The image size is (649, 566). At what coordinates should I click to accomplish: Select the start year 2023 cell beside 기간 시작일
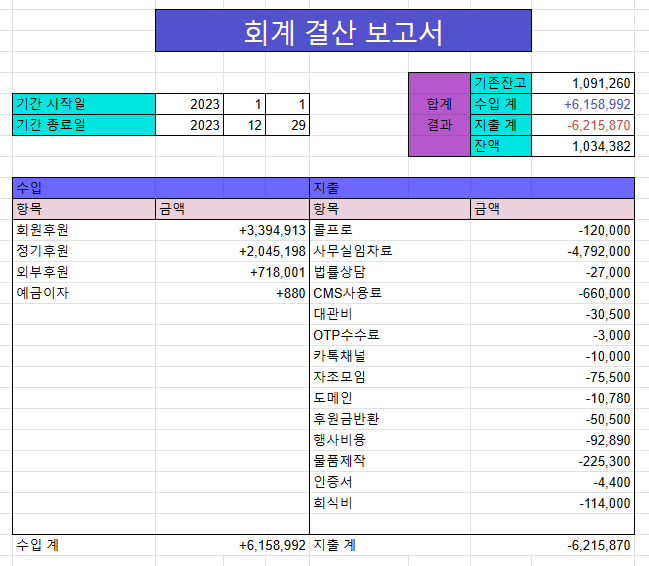tap(190, 104)
